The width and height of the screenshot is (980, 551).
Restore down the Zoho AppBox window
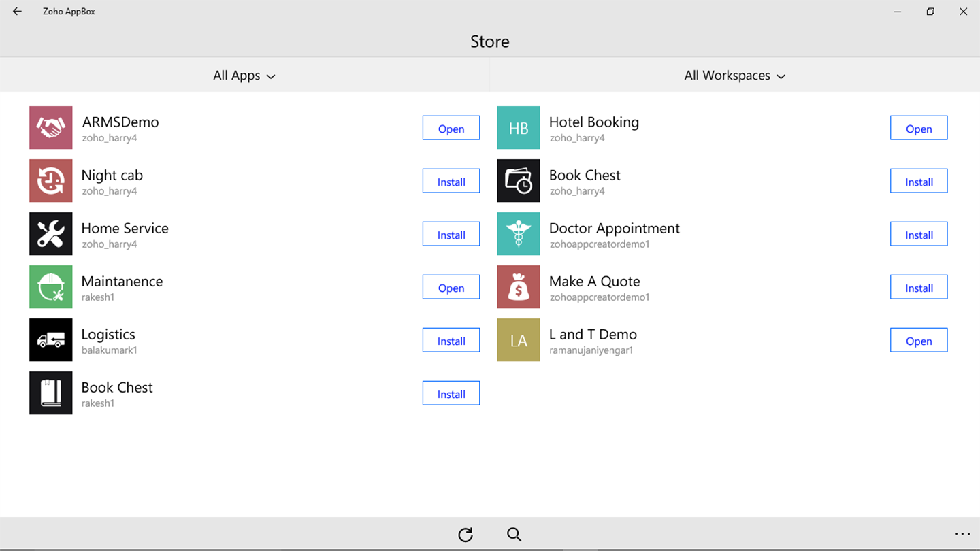tap(930, 12)
